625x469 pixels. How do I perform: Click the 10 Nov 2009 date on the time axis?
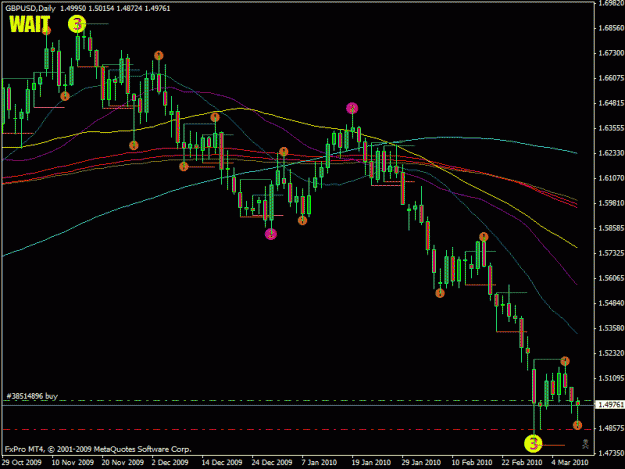[x=73, y=462]
